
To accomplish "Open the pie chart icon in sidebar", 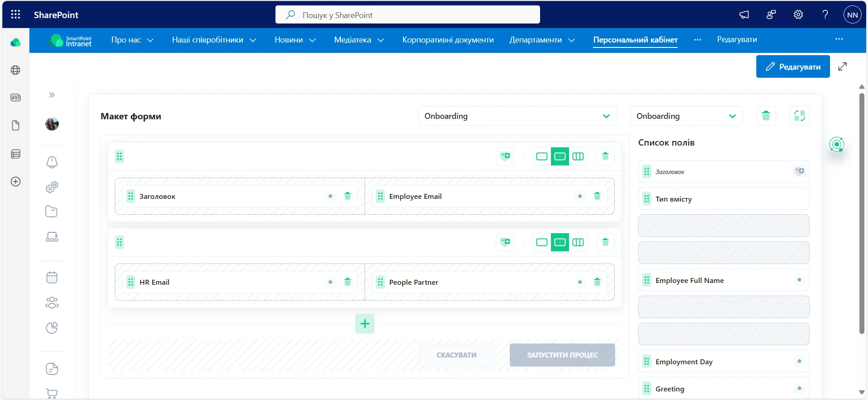I will [x=52, y=328].
